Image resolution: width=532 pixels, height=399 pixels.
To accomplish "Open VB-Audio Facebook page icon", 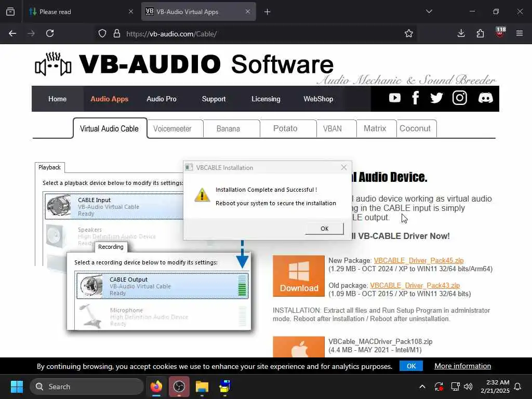I will point(415,98).
